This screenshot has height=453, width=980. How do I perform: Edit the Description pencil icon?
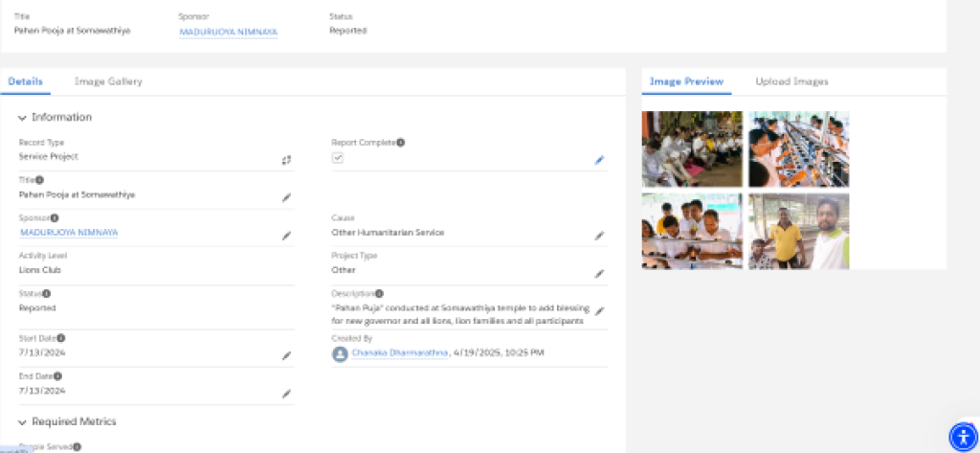click(x=599, y=311)
